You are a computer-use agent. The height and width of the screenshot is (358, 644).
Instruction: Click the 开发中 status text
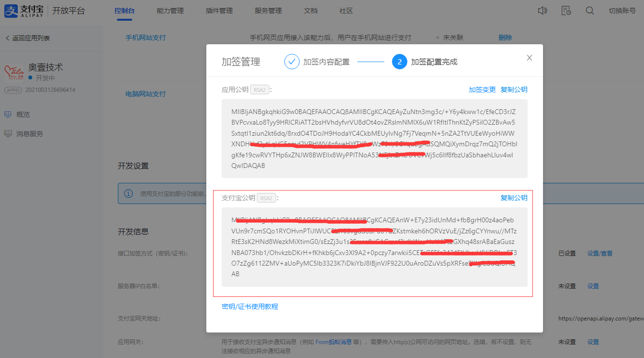(45, 78)
